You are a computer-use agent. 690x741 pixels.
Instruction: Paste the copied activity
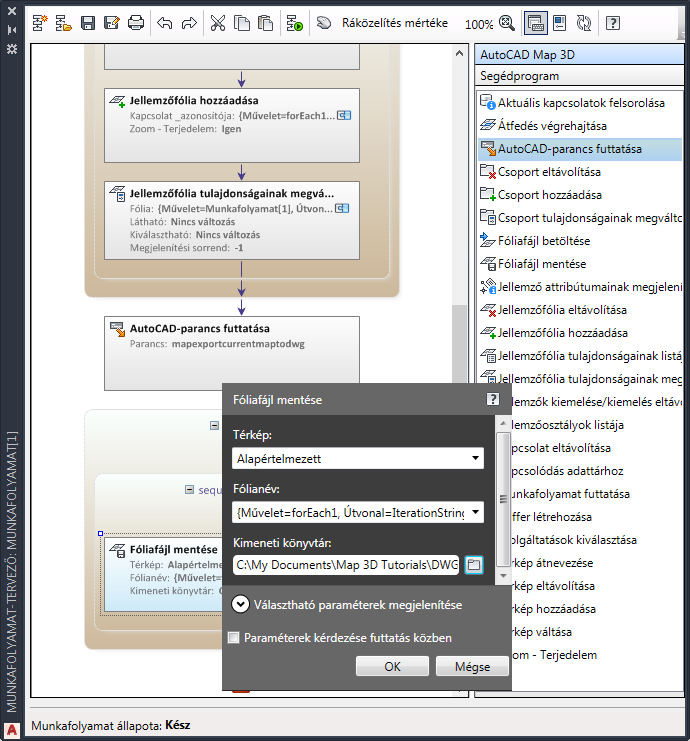coord(266,23)
